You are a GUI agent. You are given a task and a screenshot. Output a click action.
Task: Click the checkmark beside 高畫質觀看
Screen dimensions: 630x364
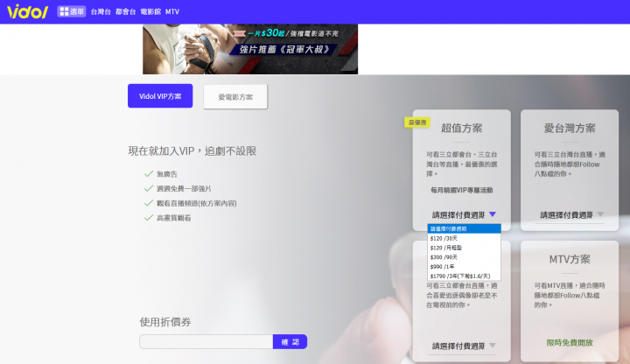pyautogui.click(x=149, y=217)
